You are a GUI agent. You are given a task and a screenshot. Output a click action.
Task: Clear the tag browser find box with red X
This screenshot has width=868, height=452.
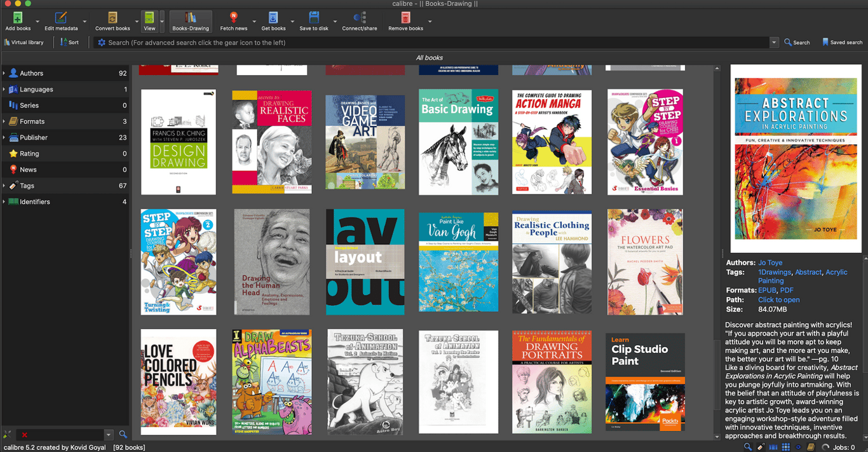(25, 435)
